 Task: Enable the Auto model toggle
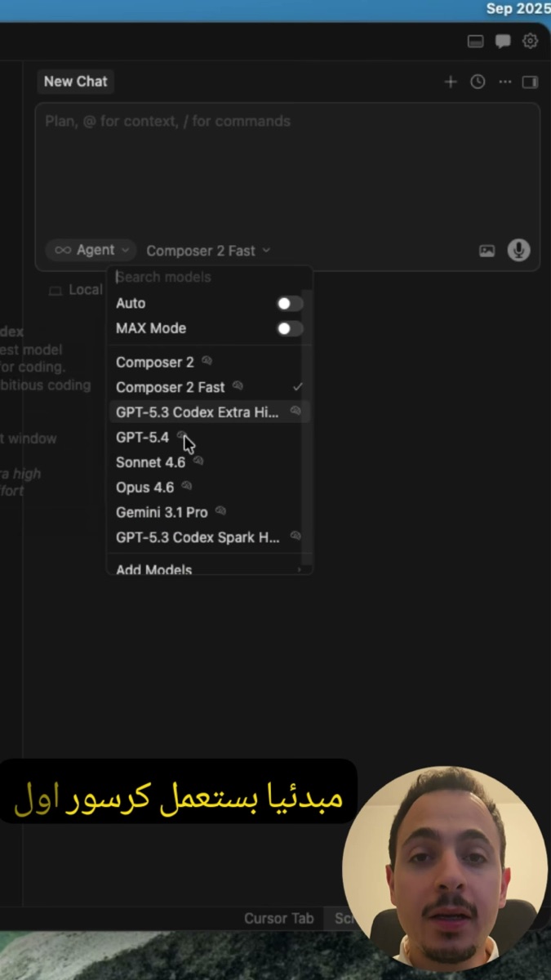click(x=290, y=304)
